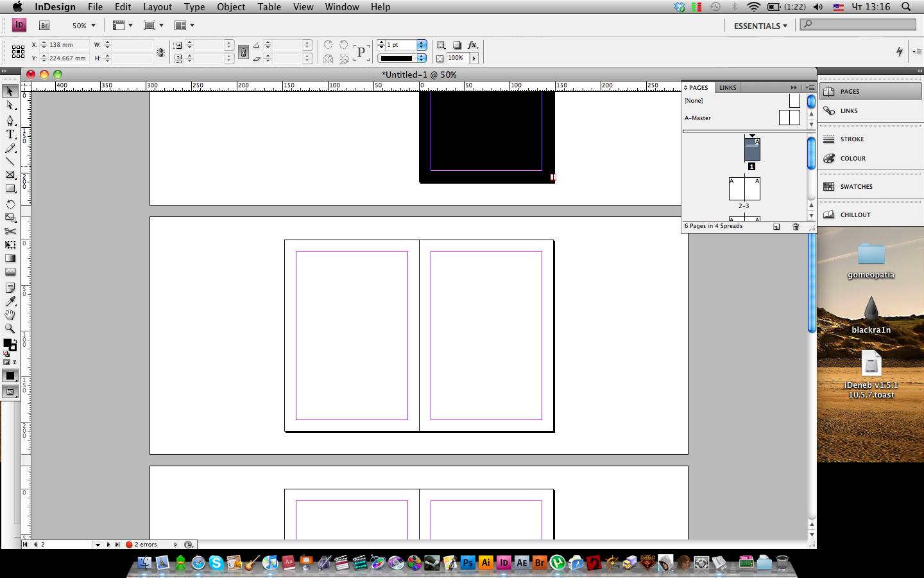924x578 pixels.
Task: Open Adobe Bridge via Br icon
Action: 44,26
